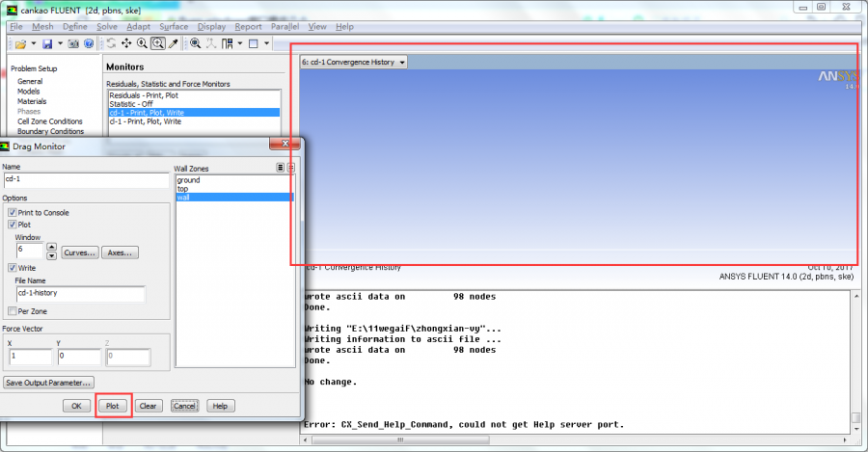
Task: Click the Window number field
Action: (x=30, y=251)
